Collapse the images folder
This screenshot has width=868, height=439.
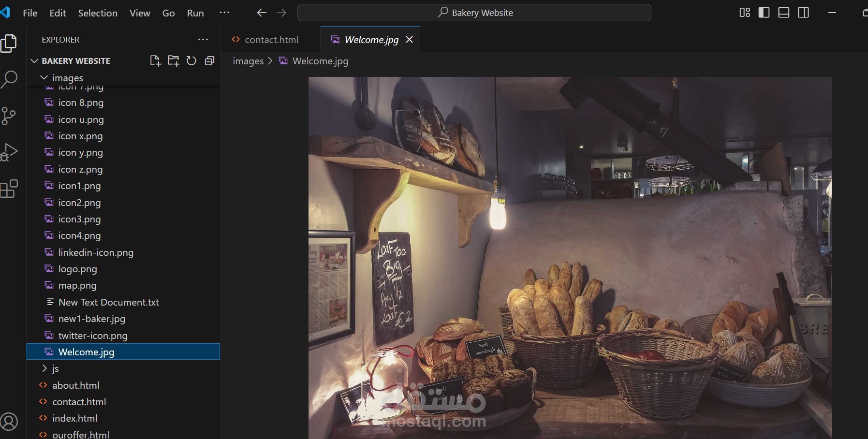pos(44,77)
